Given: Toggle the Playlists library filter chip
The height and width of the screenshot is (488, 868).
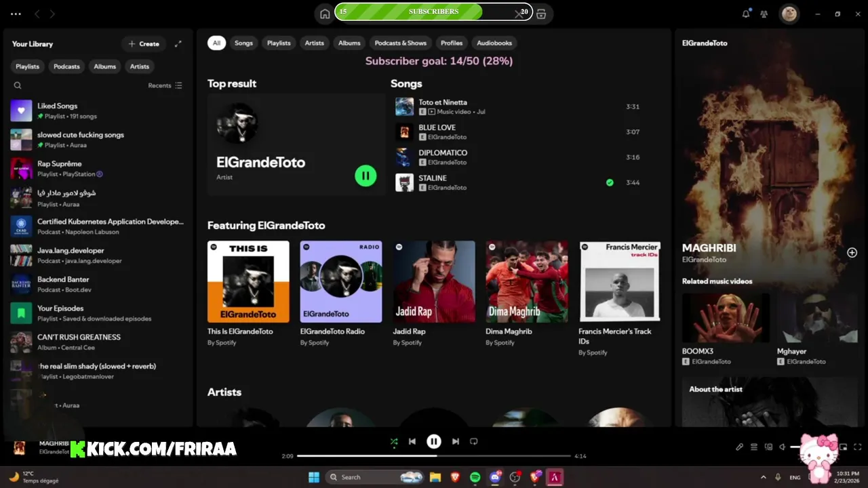Looking at the screenshot, I should (28, 66).
